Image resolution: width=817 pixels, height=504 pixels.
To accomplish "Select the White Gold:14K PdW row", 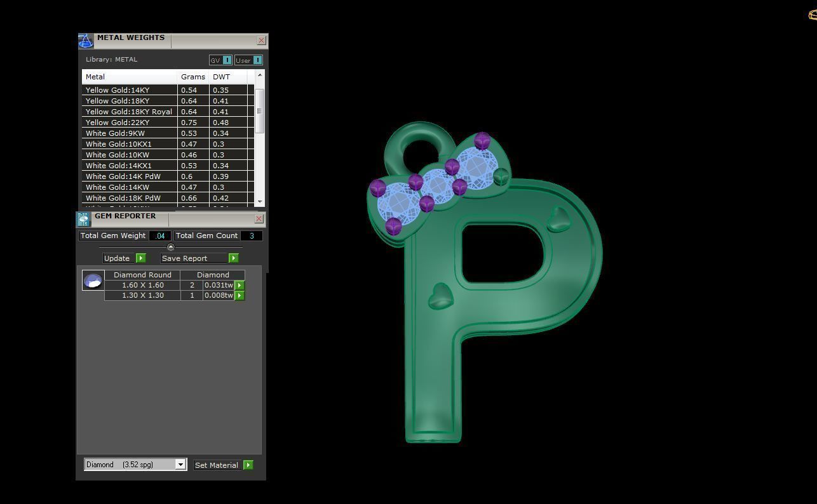I will pos(168,176).
